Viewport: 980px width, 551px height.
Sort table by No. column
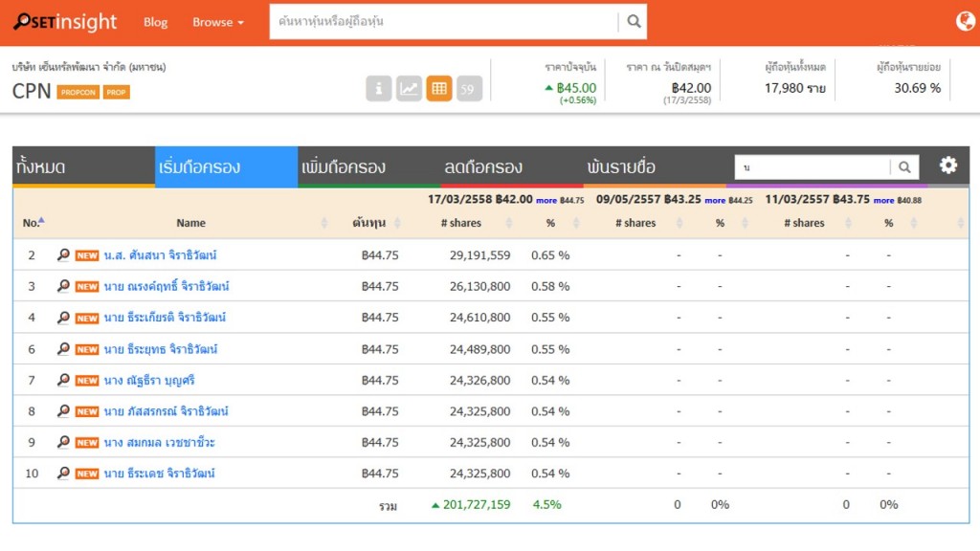(33, 222)
